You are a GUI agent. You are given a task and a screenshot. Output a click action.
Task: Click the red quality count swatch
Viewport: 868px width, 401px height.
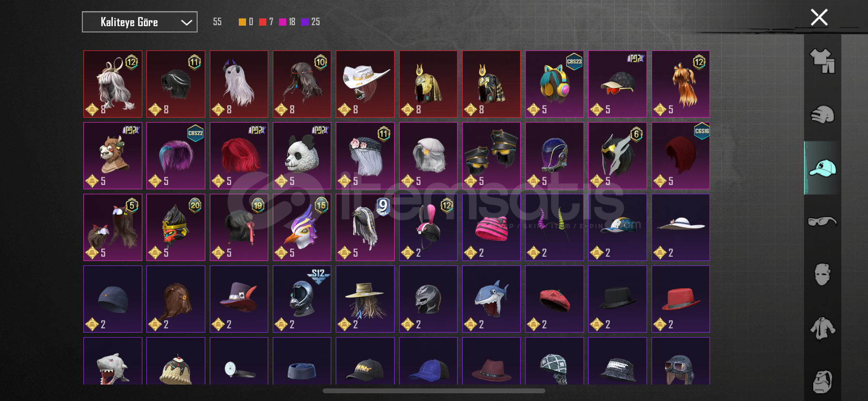coord(263,22)
